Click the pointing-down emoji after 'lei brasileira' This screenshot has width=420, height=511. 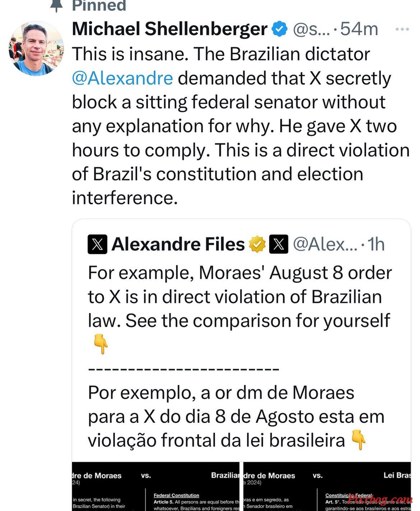point(358,440)
